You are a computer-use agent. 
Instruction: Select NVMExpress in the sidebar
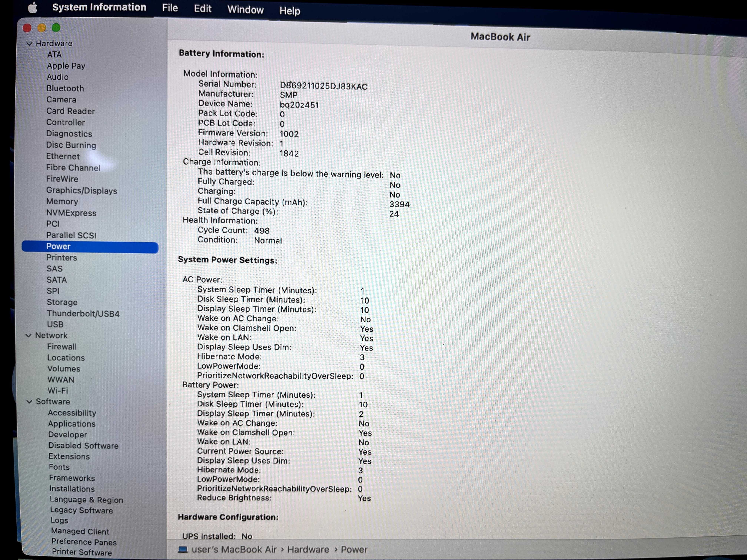tap(71, 213)
